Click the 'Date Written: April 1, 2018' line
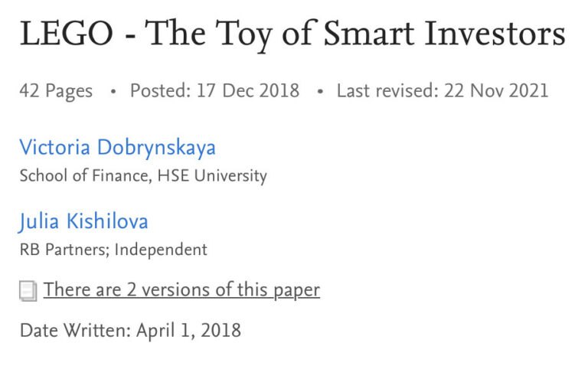This screenshot has width=588, height=366. click(130, 331)
